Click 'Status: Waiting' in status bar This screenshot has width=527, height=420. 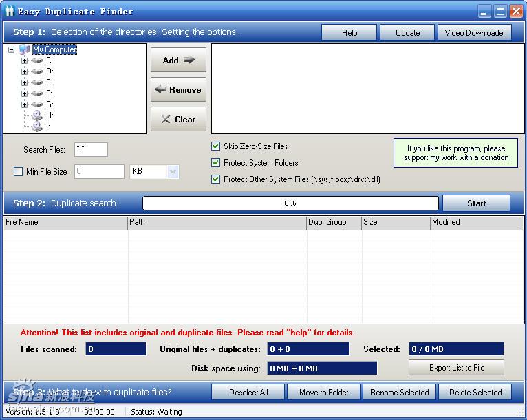click(x=156, y=412)
